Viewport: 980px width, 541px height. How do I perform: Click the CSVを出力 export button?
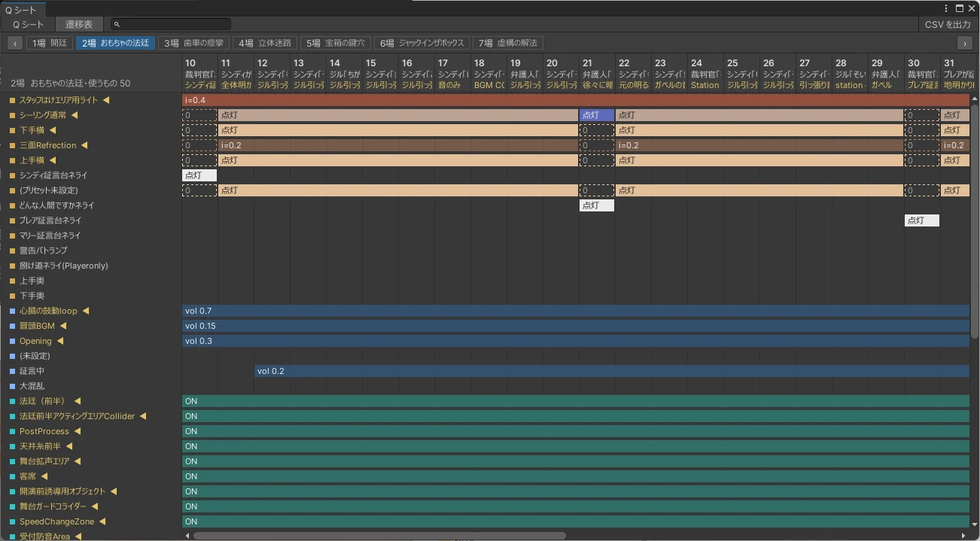(948, 25)
